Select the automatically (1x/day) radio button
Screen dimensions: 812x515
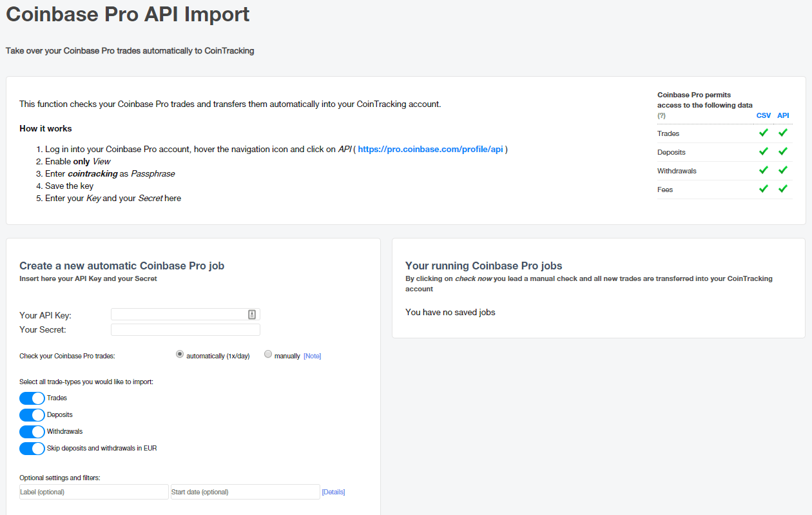(x=180, y=355)
